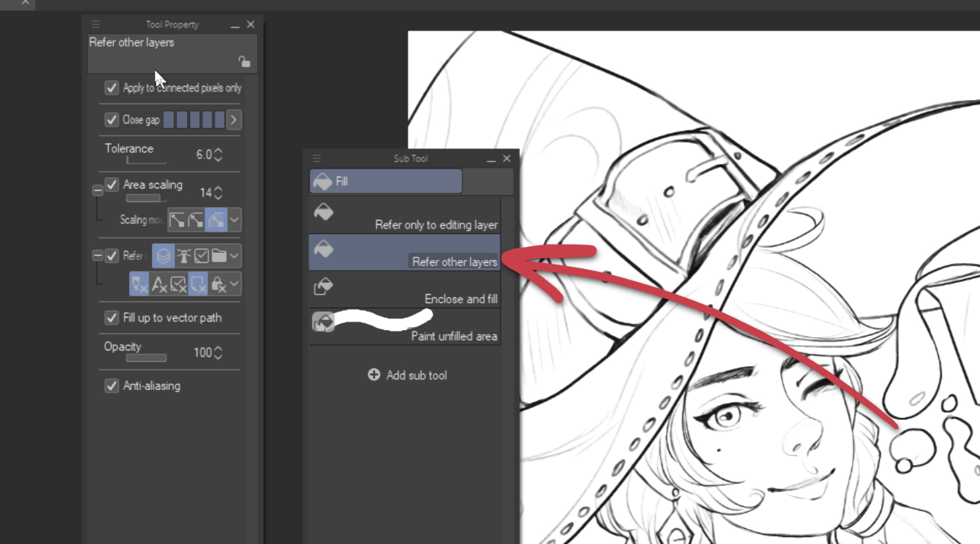The width and height of the screenshot is (980, 544).
Task: Collapse the Refer multiple section
Action: (x=97, y=255)
